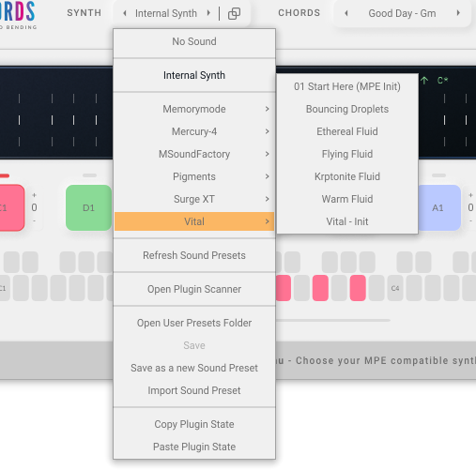The width and height of the screenshot is (476, 470).
Task: Click Save as a new Sound Preset
Action: click(x=194, y=368)
